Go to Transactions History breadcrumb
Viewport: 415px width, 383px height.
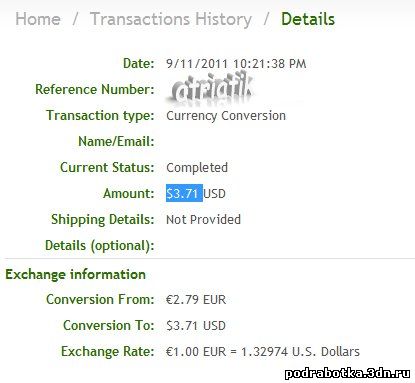171,19
